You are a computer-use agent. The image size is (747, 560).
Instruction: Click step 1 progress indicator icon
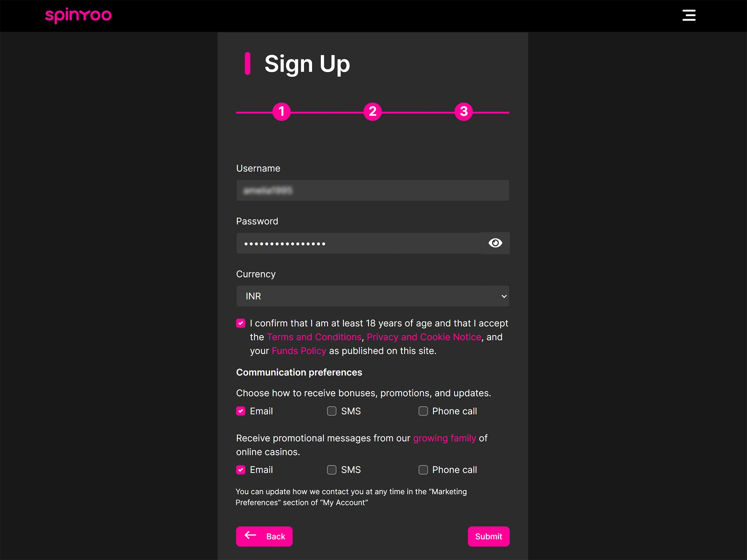coord(281,110)
